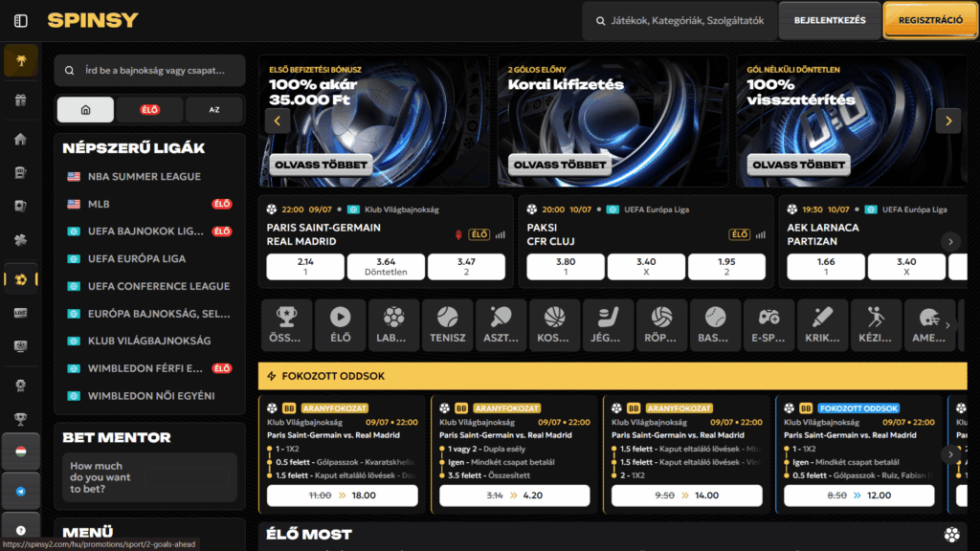This screenshot has width=980, height=551.
Task: Open the clover icon in left sidebar
Action: tap(21, 240)
